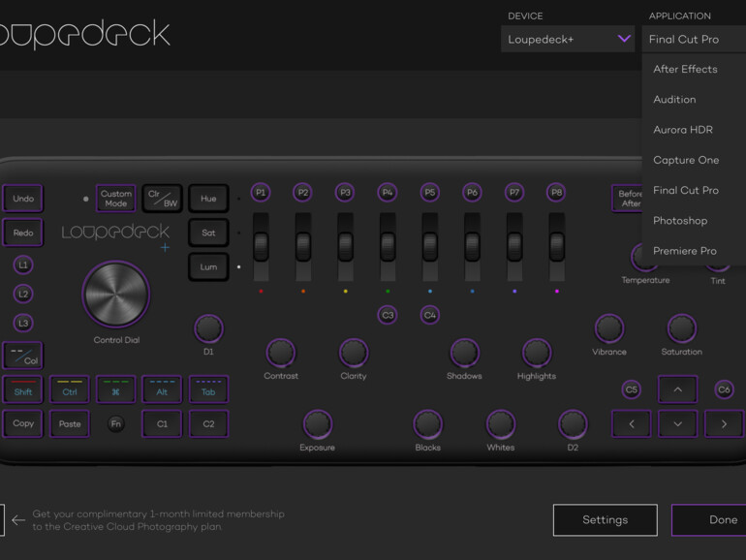Screen dimensions: 746x560
Task: Toggle the Before/After button
Action: point(630,199)
